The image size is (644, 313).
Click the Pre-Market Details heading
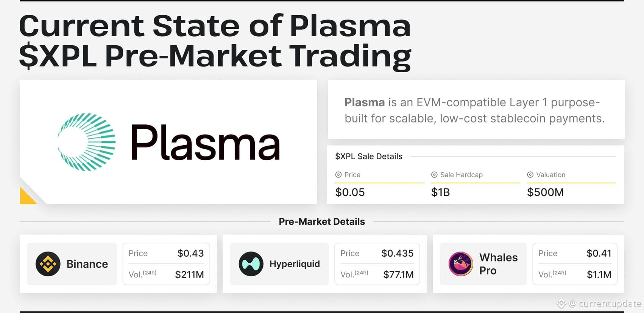click(322, 222)
